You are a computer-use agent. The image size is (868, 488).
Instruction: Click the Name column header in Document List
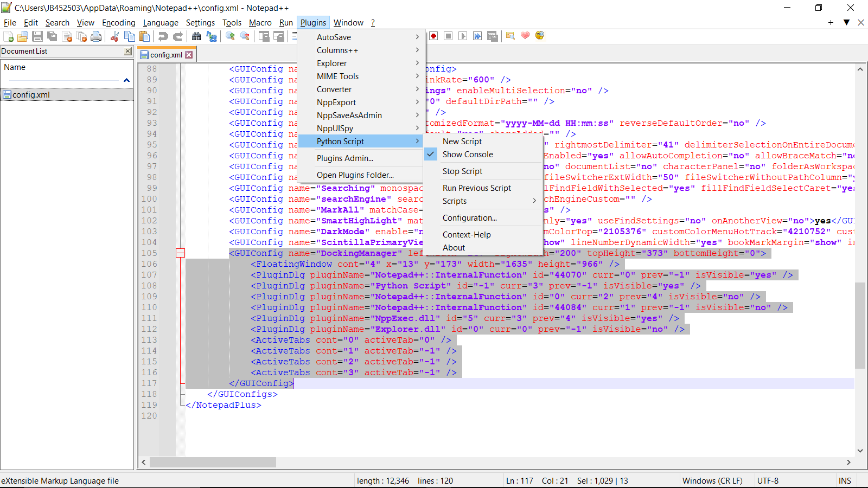click(x=67, y=67)
